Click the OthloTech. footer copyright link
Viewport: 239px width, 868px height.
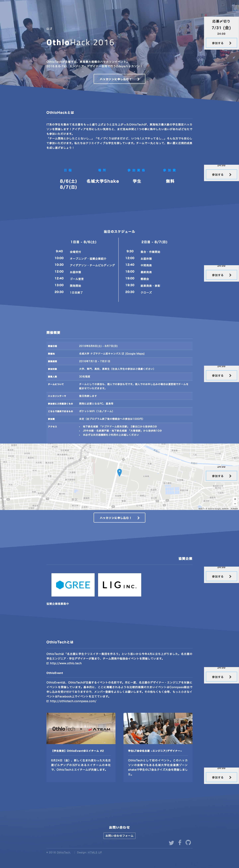click(64, 853)
